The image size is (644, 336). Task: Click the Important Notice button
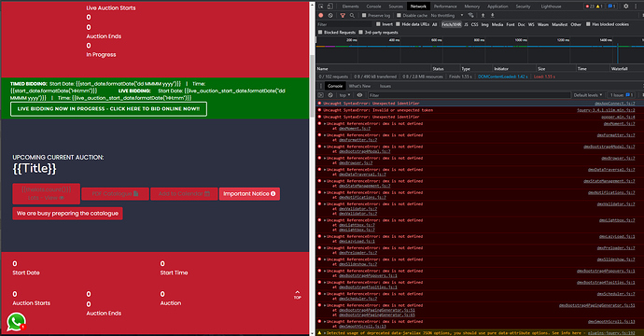(249, 194)
